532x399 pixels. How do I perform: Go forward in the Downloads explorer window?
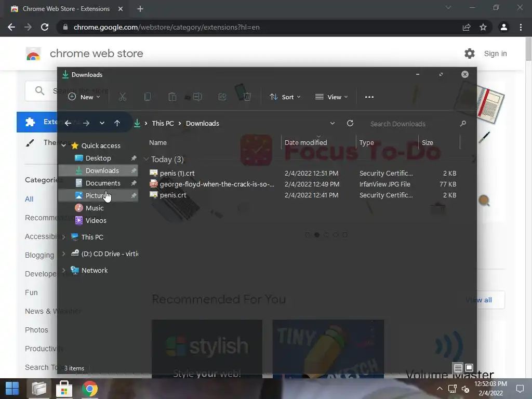[x=86, y=123]
